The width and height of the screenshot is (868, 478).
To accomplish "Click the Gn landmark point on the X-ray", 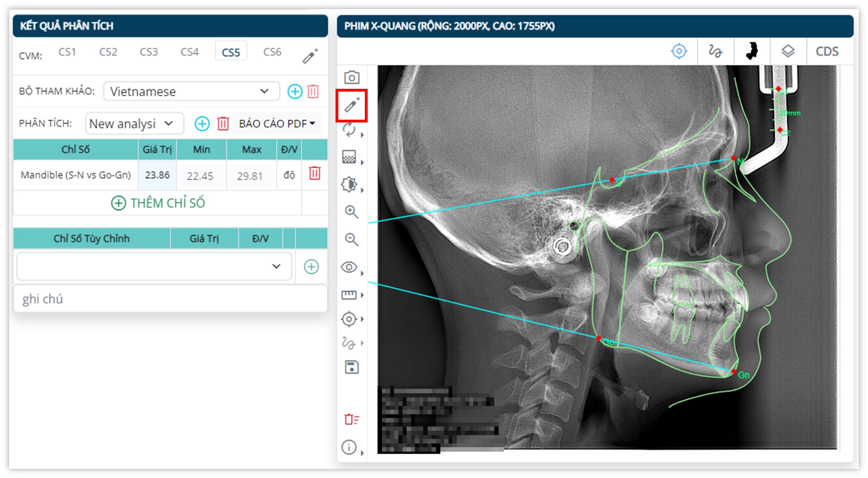I will (x=734, y=371).
